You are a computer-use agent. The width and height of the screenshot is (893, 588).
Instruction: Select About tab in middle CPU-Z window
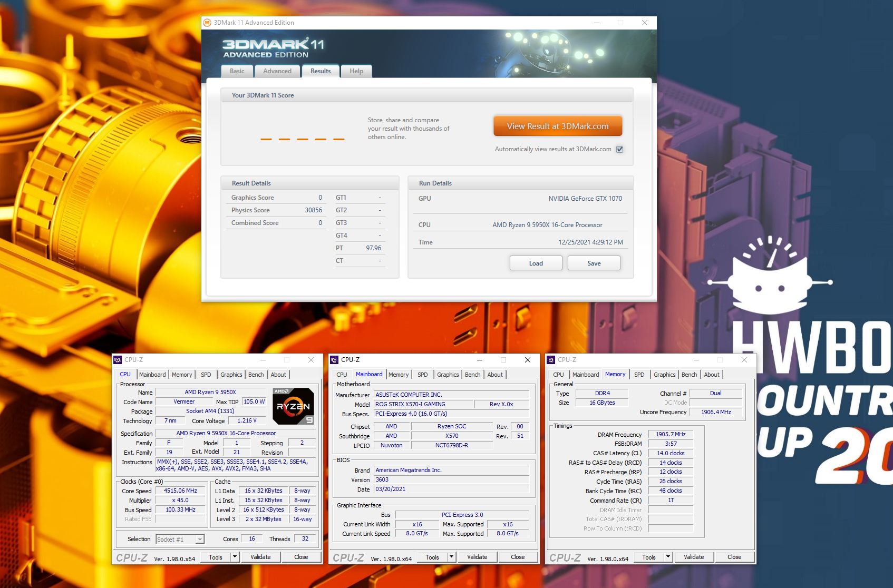(495, 375)
